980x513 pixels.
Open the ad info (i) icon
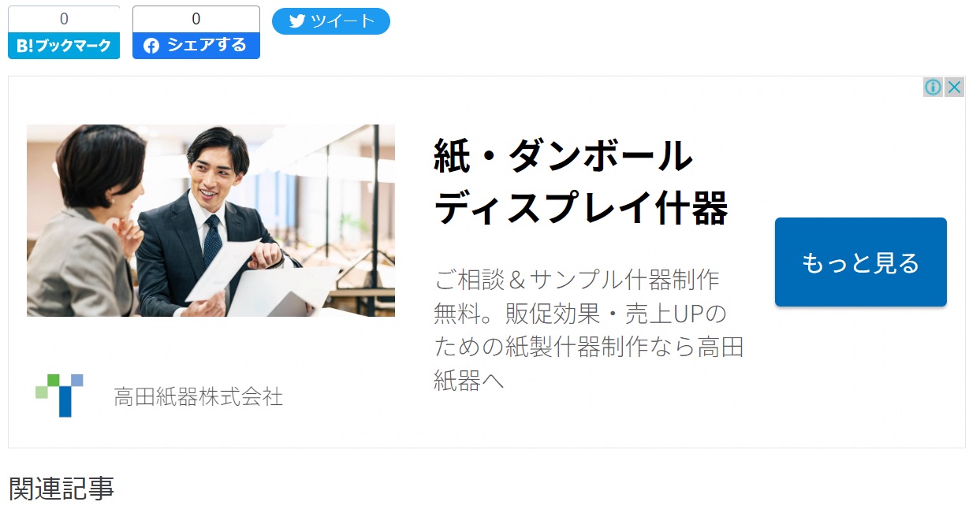point(933,87)
